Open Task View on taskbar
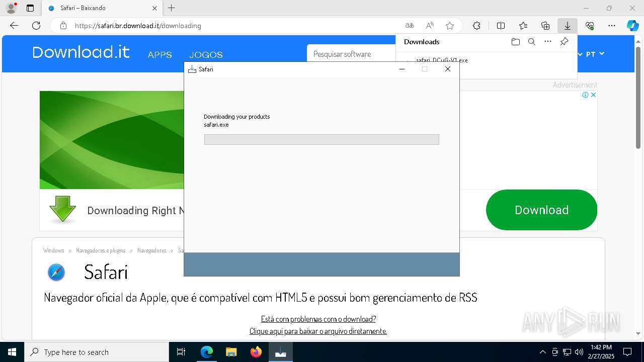 point(181,352)
